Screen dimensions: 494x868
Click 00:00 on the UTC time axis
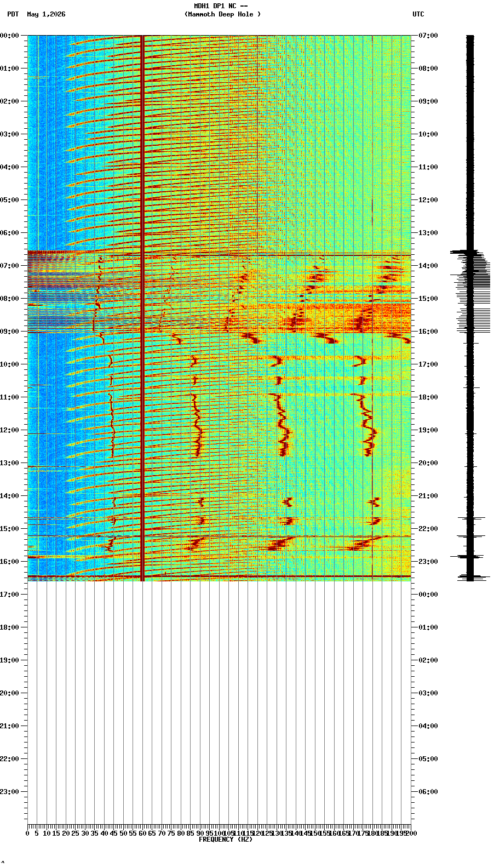click(x=428, y=595)
